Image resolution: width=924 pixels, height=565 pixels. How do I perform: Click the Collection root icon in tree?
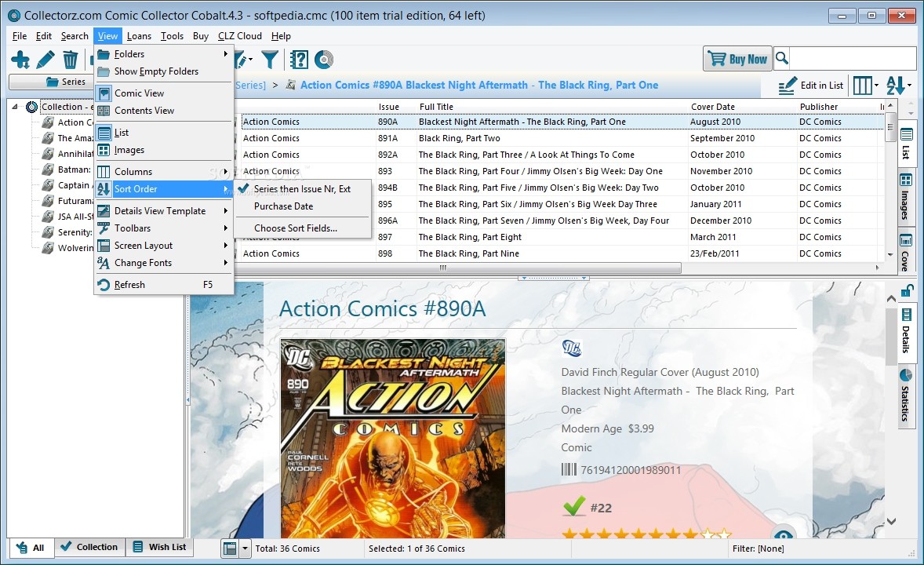click(32, 107)
